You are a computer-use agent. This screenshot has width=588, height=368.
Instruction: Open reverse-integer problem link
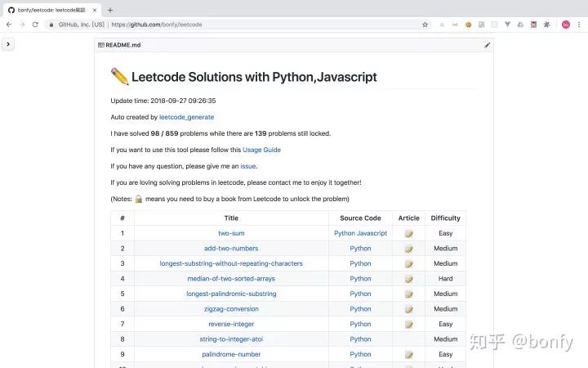tap(231, 324)
